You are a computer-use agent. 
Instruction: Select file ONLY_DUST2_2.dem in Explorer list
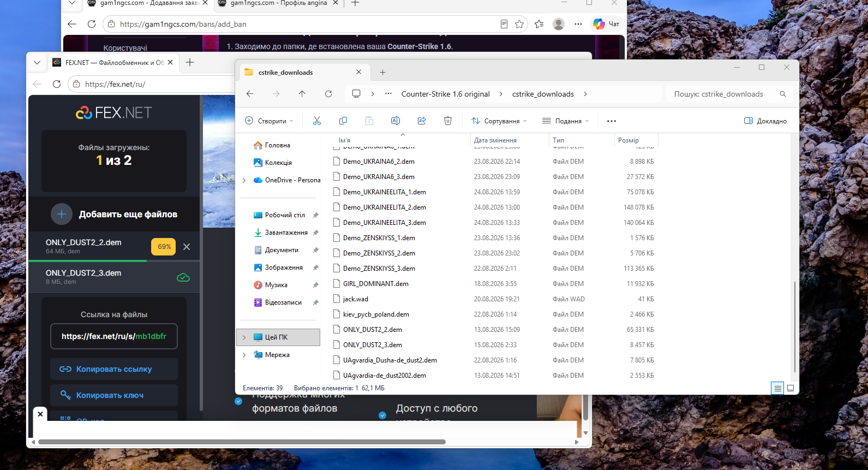coord(373,330)
